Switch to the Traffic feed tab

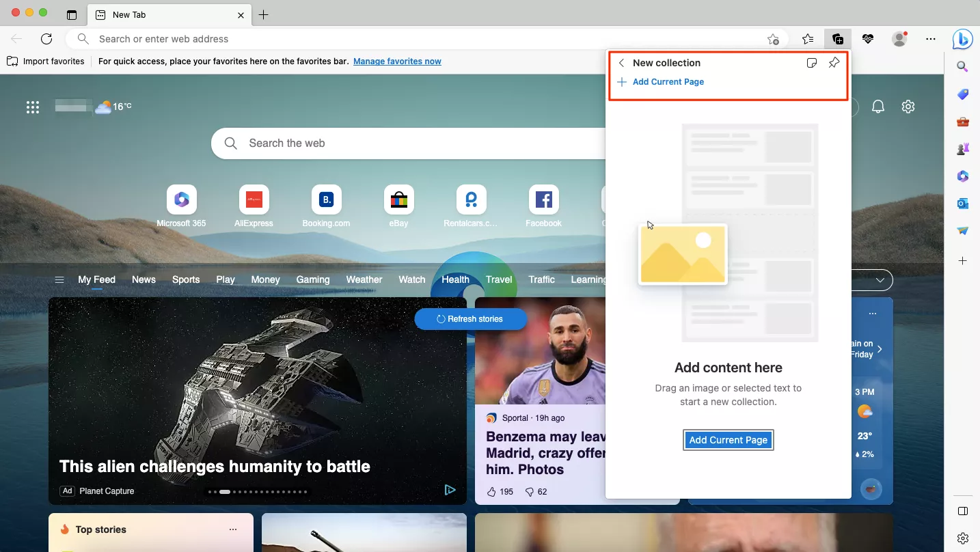[541, 279]
